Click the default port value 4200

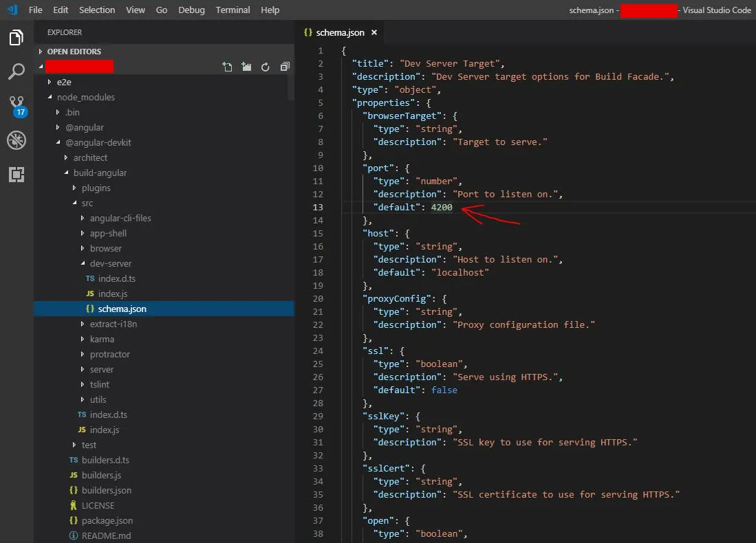[x=442, y=207]
